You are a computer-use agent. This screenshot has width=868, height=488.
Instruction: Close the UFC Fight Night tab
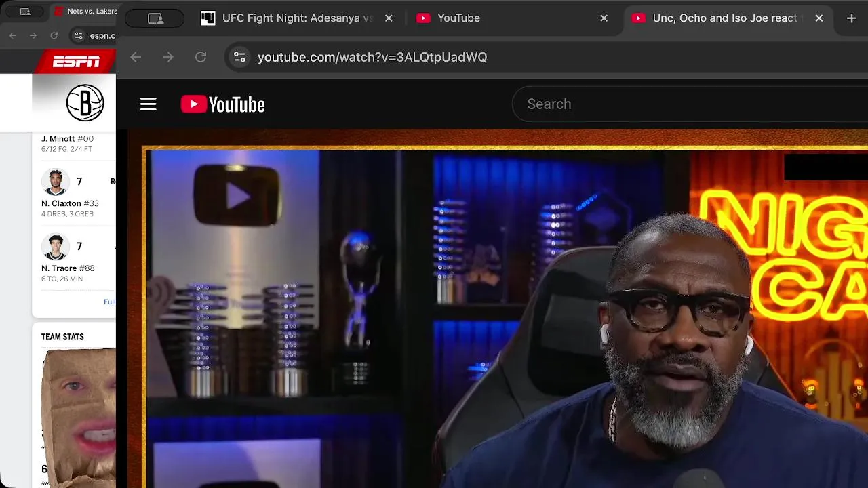point(389,18)
